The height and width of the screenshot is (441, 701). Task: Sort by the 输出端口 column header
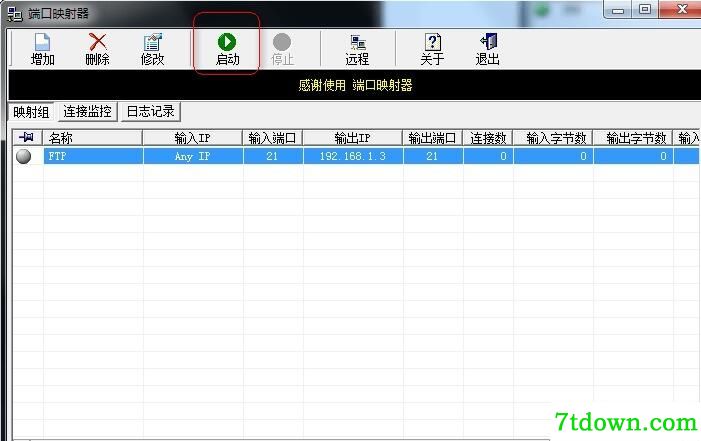(433, 138)
